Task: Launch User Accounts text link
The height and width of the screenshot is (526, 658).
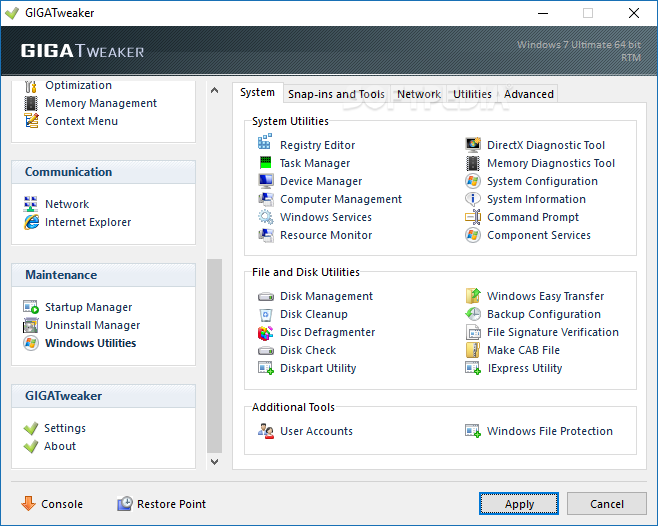Action: click(316, 432)
